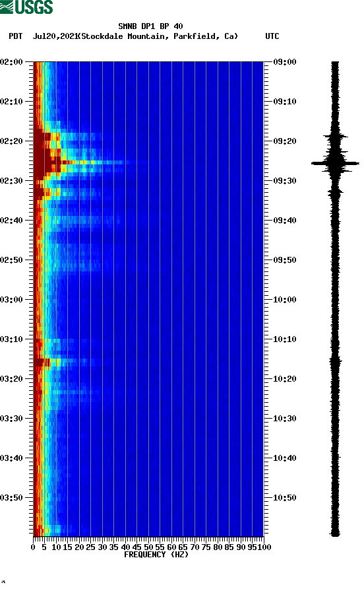Click the '10' frequency axis tick label
364x589 pixels.
(56, 547)
